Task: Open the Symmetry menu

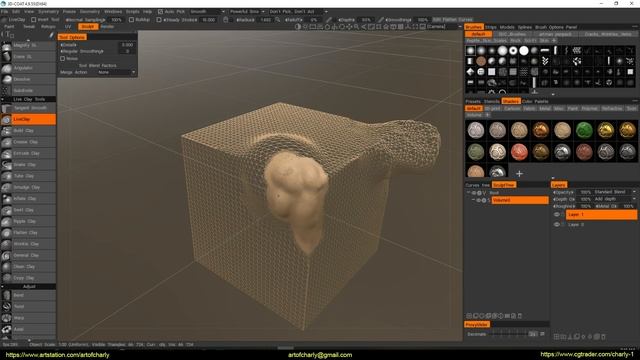Action: point(48,12)
